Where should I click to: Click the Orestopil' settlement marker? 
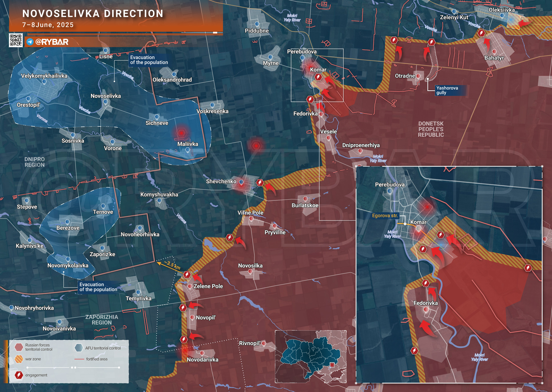[x=28, y=99]
